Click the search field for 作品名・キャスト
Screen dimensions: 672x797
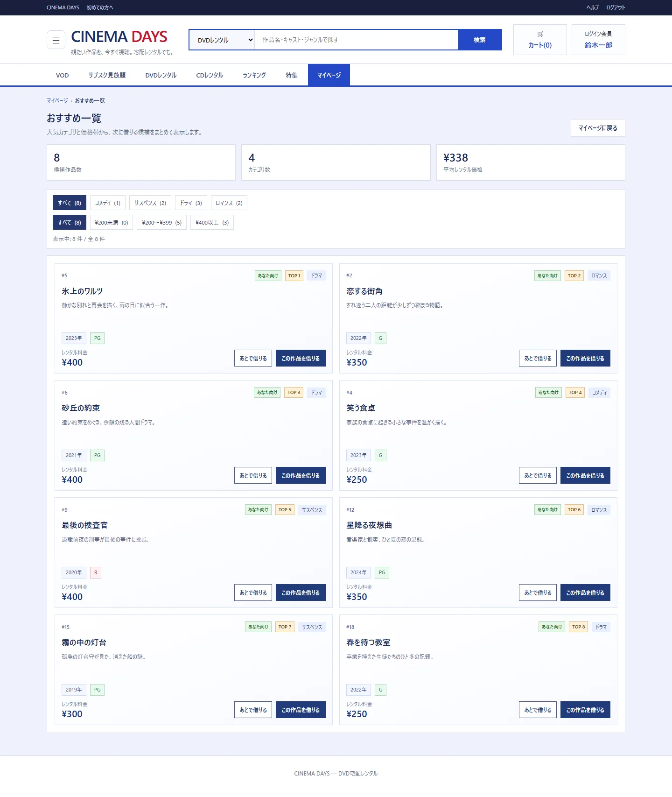click(357, 40)
